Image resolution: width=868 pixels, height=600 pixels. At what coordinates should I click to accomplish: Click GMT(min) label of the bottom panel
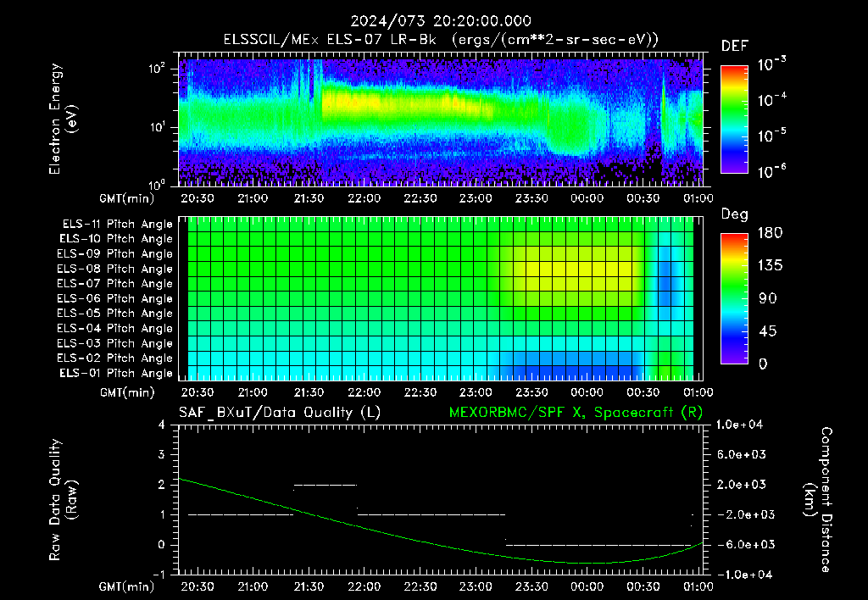[127, 586]
